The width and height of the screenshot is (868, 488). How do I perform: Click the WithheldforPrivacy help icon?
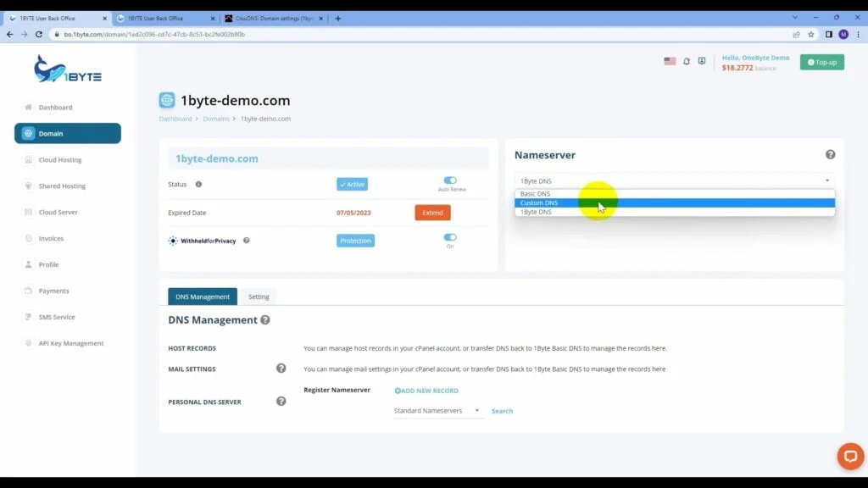(247, 241)
